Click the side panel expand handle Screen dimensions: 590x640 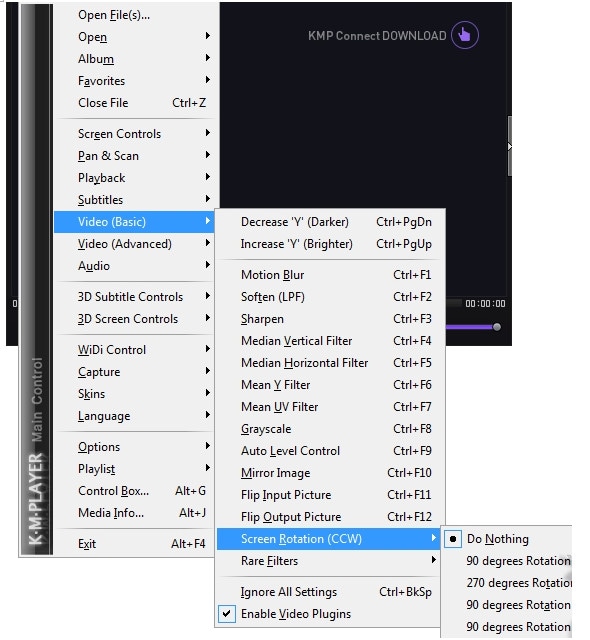coord(510,146)
